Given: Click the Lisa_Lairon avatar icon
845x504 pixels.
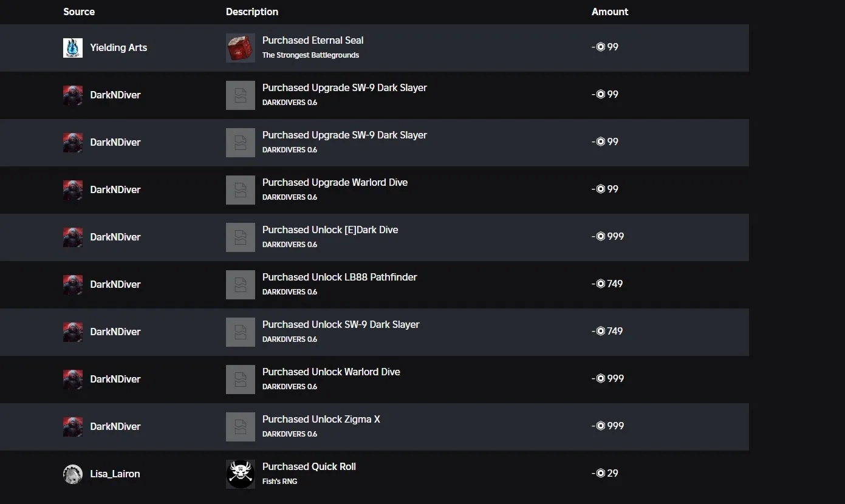Looking at the screenshot, I should 73,474.
